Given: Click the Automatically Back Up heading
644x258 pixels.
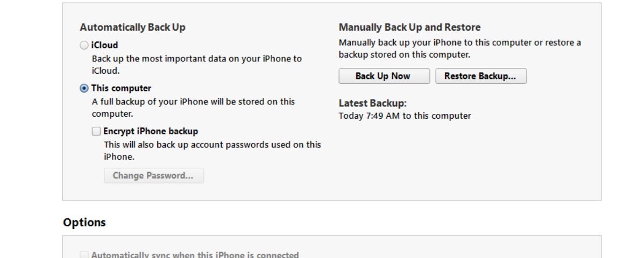Looking at the screenshot, I should pos(133,27).
